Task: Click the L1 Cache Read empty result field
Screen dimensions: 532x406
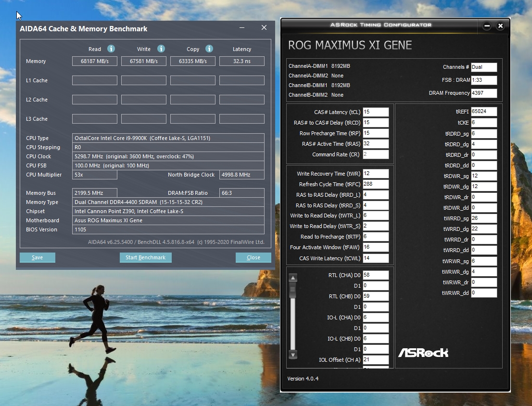Action: click(x=95, y=80)
